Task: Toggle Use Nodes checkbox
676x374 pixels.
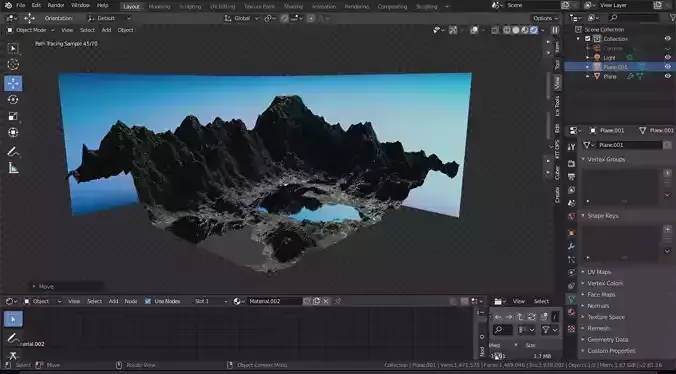Action: (x=148, y=301)
